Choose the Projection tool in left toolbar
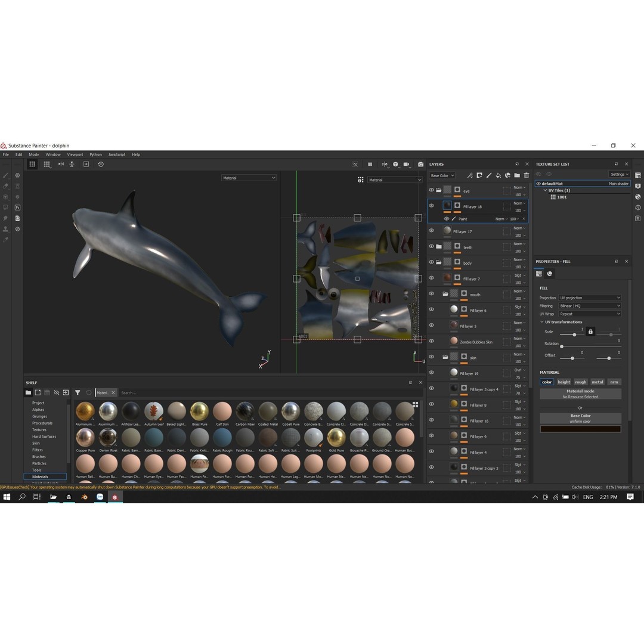The image size is (644, 644). [x=6, y=197]
